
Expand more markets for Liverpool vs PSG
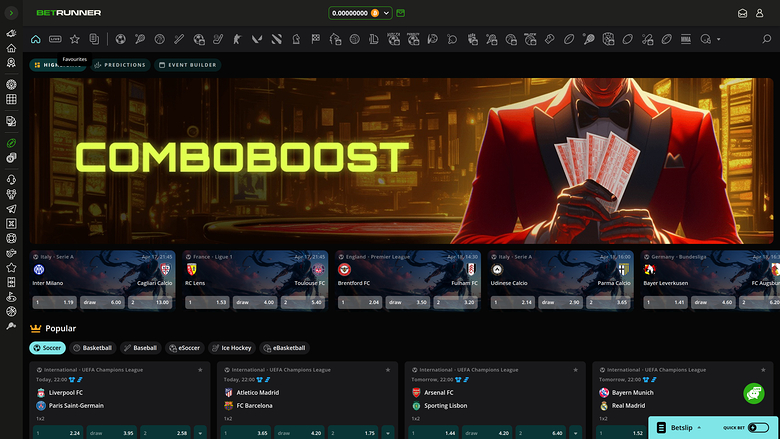click(x=200, y=433)
